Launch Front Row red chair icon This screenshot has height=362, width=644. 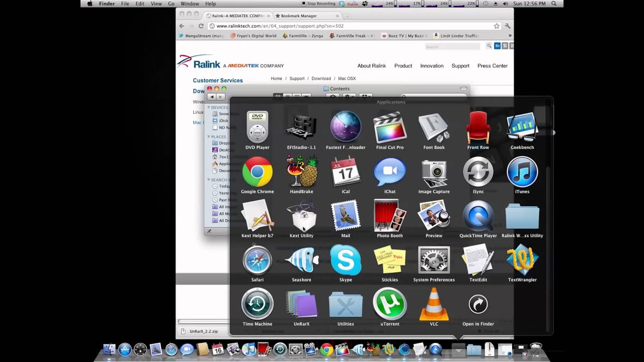tap(478, 127)
